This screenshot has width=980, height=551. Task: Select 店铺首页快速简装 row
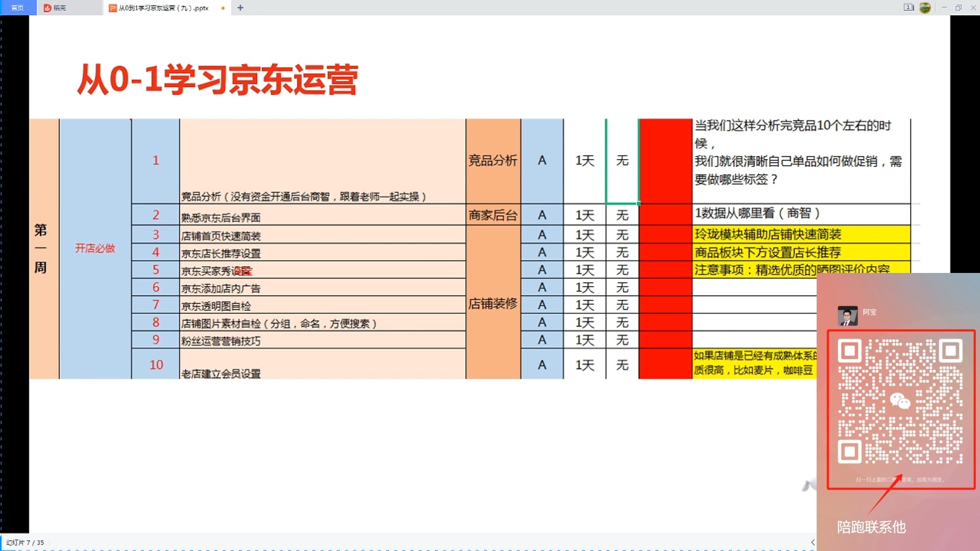(323, 235)
